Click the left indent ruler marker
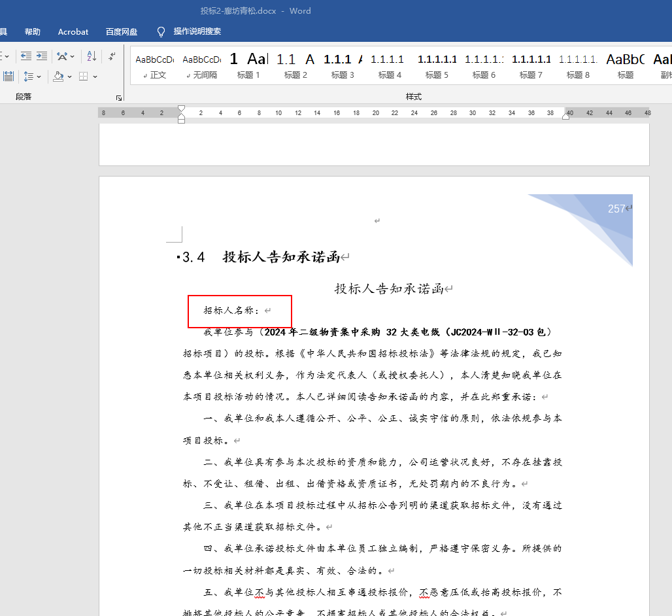The height and width of the screenshot is (616, 672). tap(181, 121)
